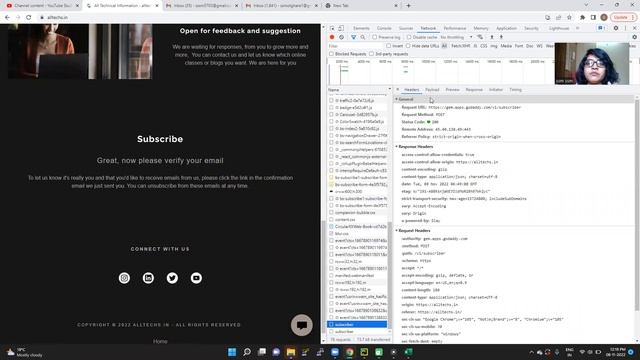Image resolution: width=640 pixels, height=360 pixels.
Task: Open DevTools issues counter badge
Action: click(601, 28)
